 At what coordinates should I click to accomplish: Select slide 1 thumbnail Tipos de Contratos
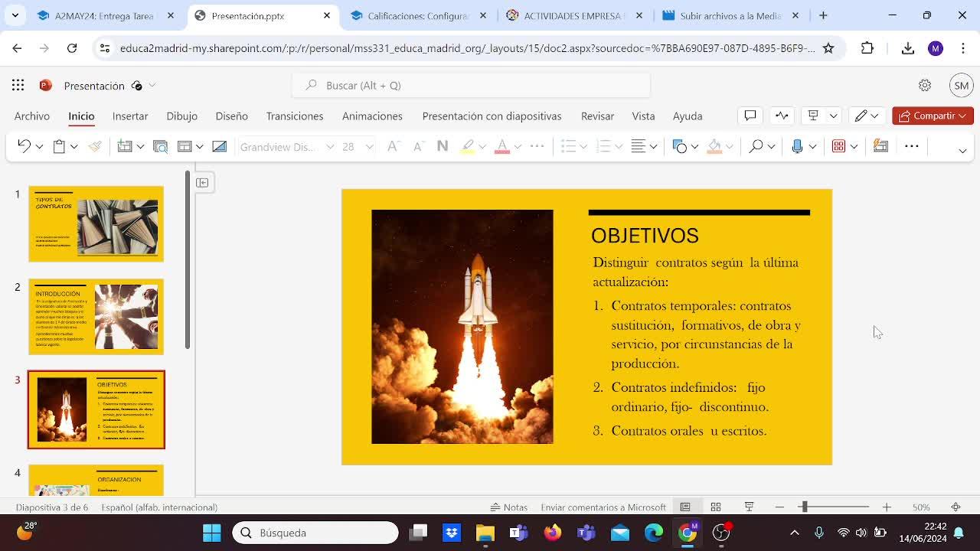[x=96, y=223]
